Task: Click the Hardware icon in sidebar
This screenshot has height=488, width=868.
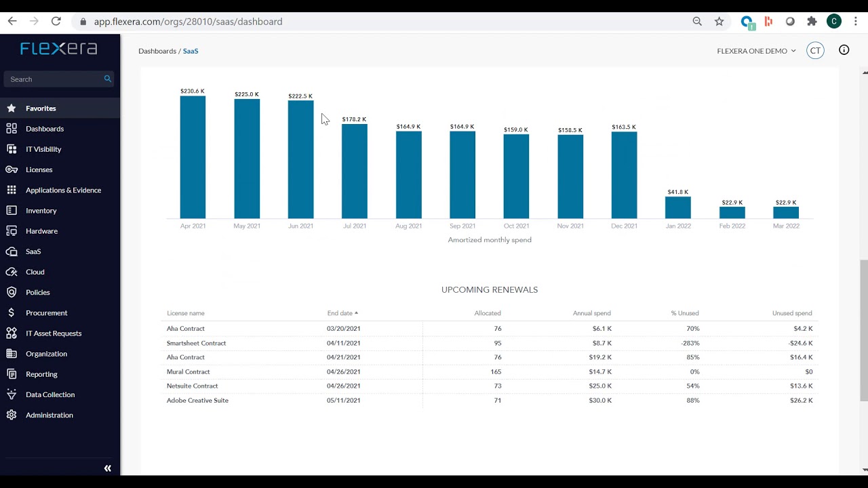Action: click(12, 230)
